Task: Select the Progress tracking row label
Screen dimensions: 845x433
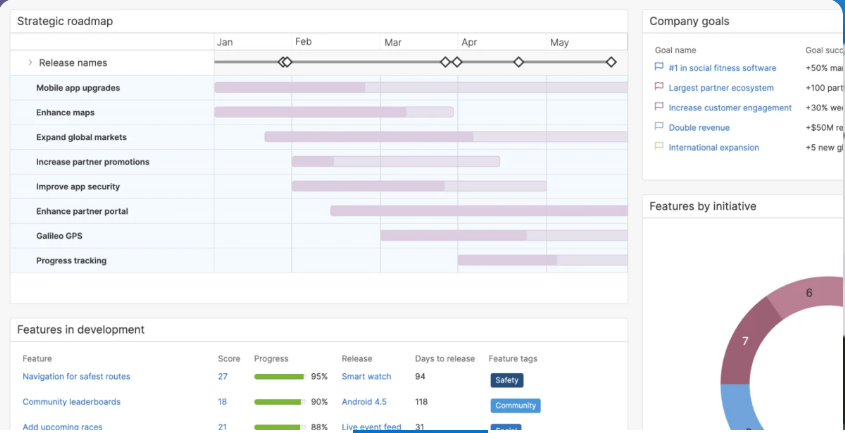Action: click(x=71, y=261)
